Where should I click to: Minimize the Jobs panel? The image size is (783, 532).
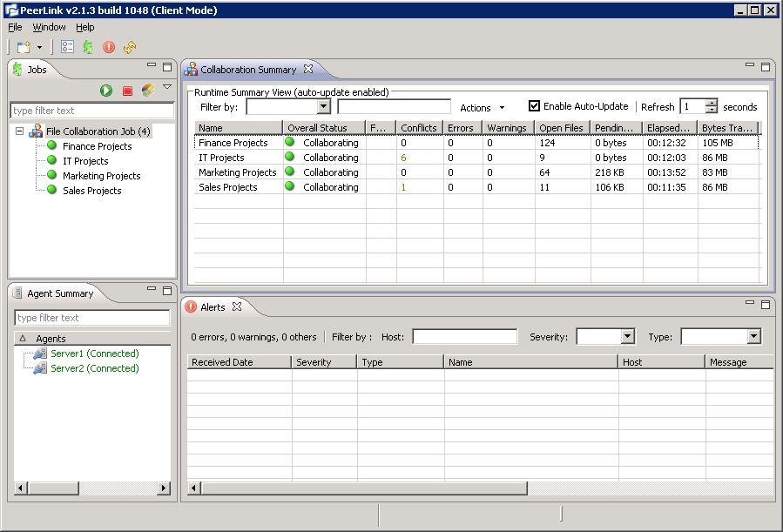(x=152, y=65)
